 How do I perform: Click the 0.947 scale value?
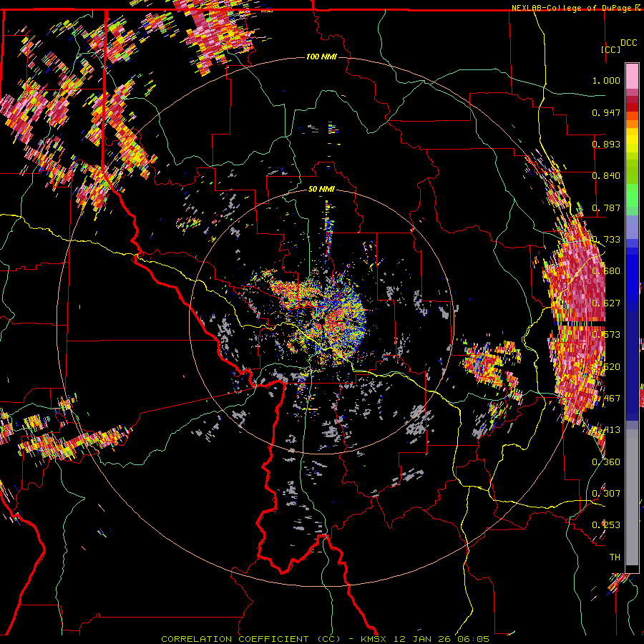[x=606, y=112]
